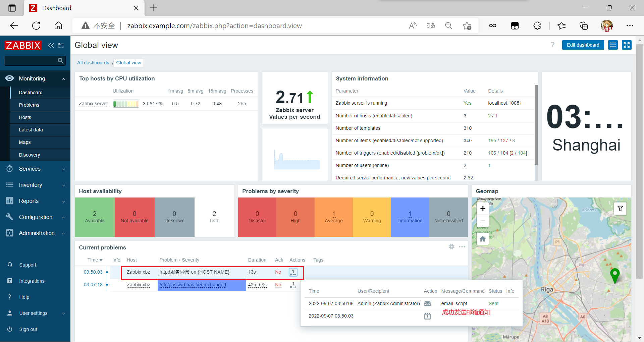The width and height of the screenshot is (644, 342).
Task: Collapse the Monitoring menu section
Action: pos(35,78)
